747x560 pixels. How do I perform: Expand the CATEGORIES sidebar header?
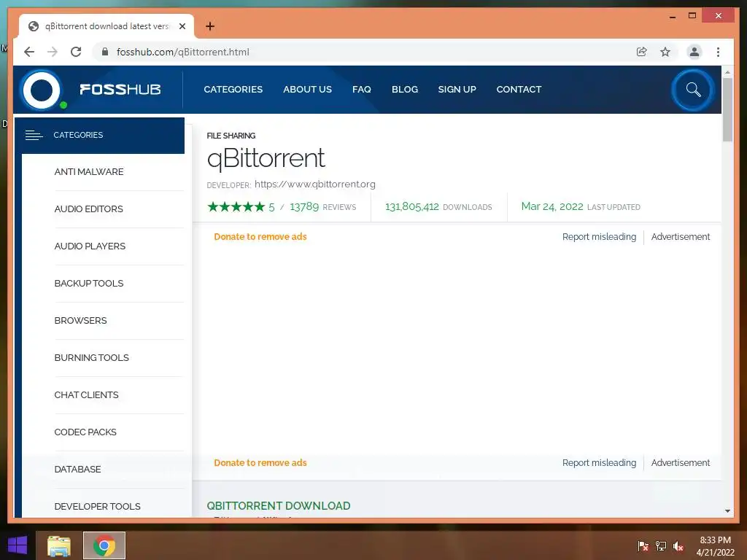[x=99, y=135]
